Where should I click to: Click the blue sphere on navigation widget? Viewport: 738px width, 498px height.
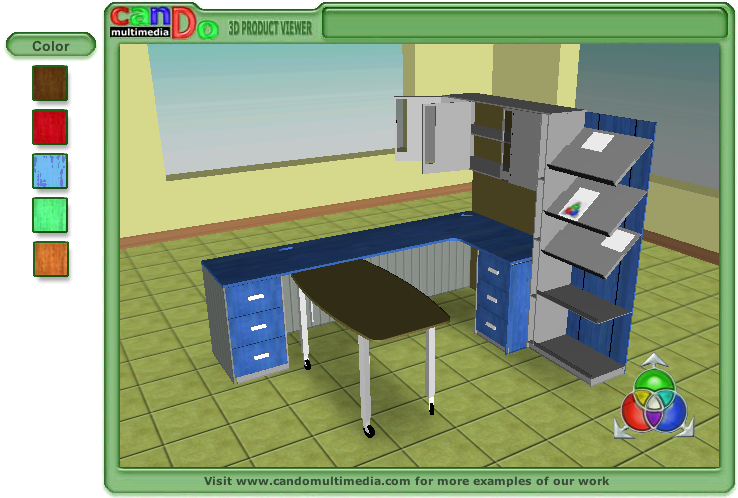pyautogui.click(x=674, y=412)
